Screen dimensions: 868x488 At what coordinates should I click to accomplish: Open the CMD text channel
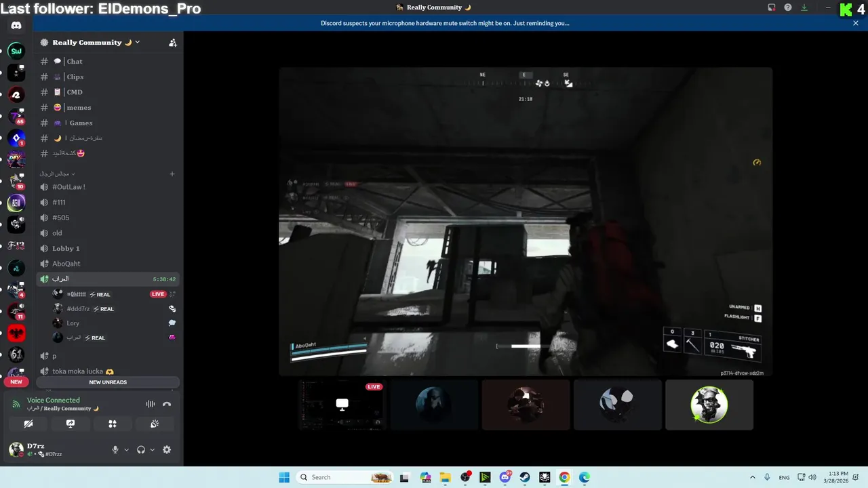click(x=108, y=92)
